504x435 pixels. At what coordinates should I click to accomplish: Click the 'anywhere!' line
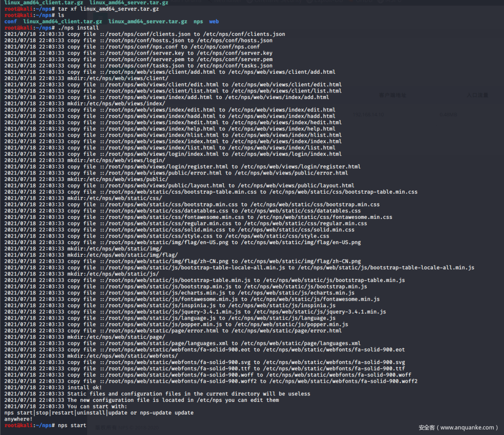18,419
